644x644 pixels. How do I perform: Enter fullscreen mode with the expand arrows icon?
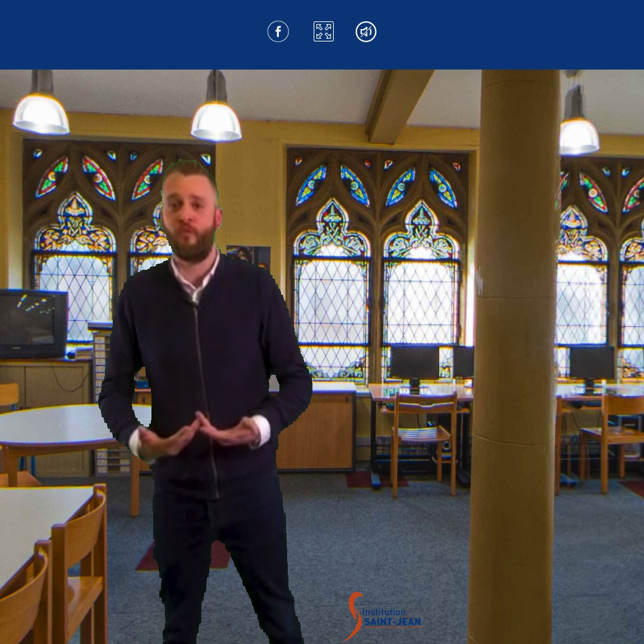[x=324, y=31]
